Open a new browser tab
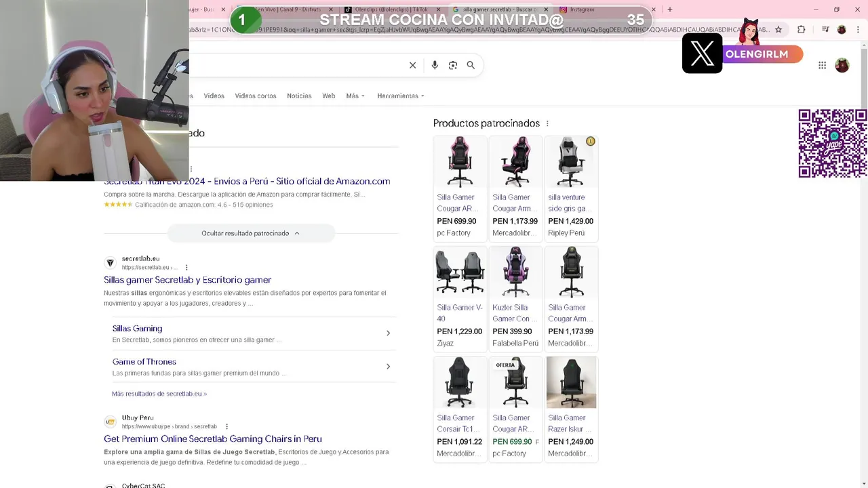The width and height of the screenshot is (868, 488). tap(670, 9)
